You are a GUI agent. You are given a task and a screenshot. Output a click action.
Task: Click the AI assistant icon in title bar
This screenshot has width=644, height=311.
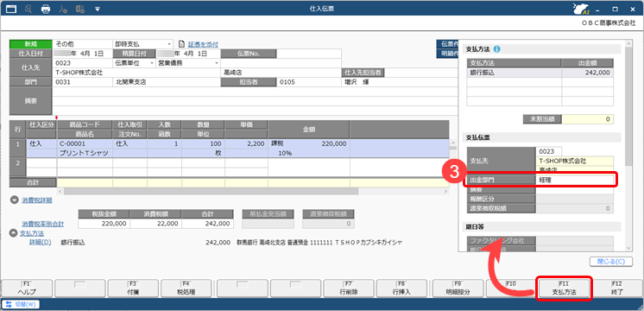pyautogui.click(x=582, y=9)
